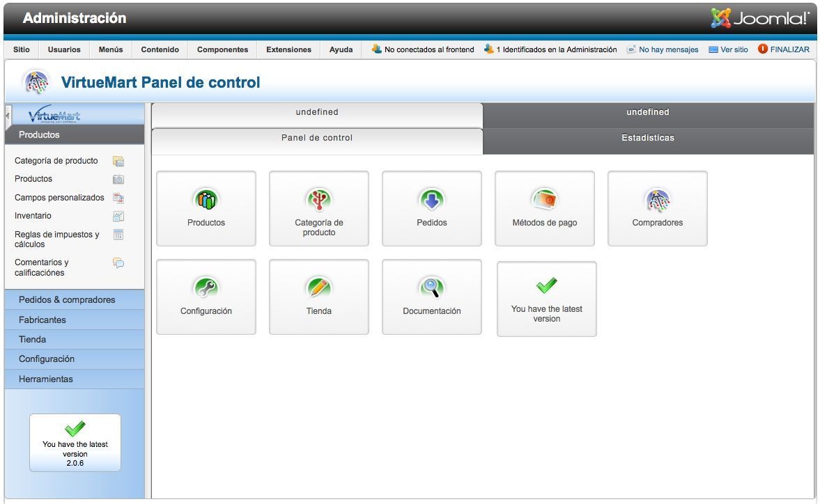
Task: Go to Categoría de producto sidebar link
Action: point(56,161)
